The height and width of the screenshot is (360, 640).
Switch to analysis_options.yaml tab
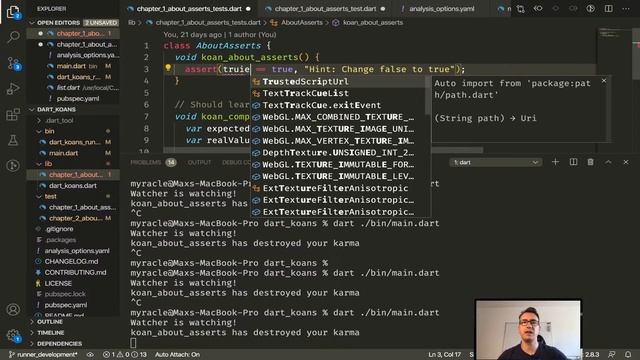point(442,9)
